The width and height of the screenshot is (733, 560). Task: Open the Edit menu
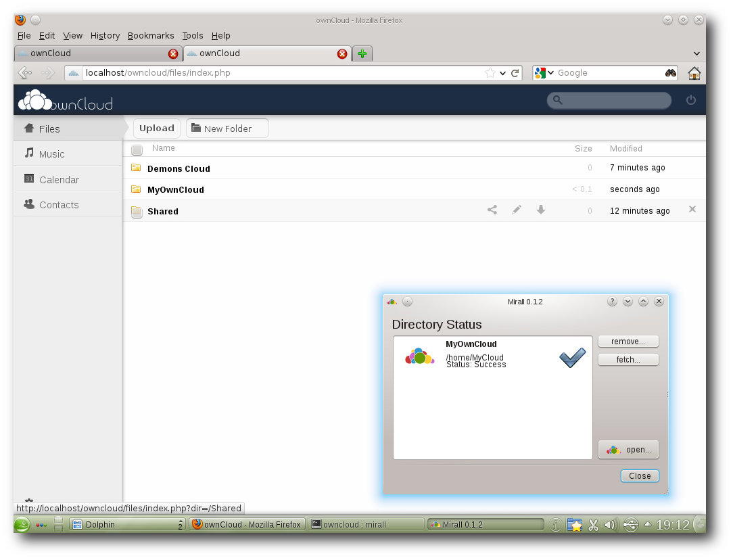[x=47, y=36]
